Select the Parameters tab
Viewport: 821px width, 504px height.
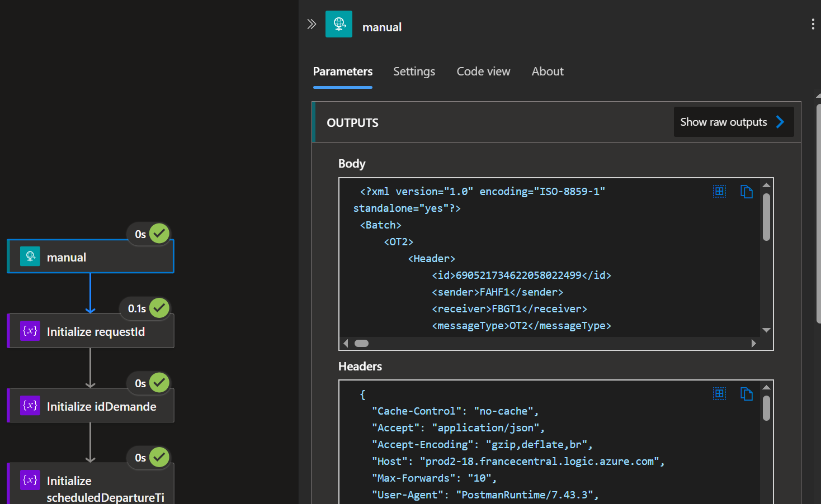click(x=342, y=72)
